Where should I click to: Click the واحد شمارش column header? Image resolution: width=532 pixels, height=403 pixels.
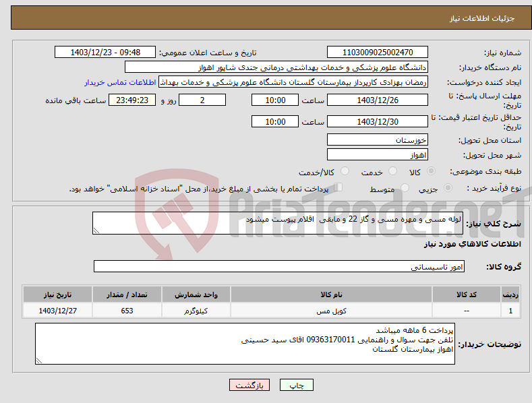pyautogui.click(x=196, y=294)
